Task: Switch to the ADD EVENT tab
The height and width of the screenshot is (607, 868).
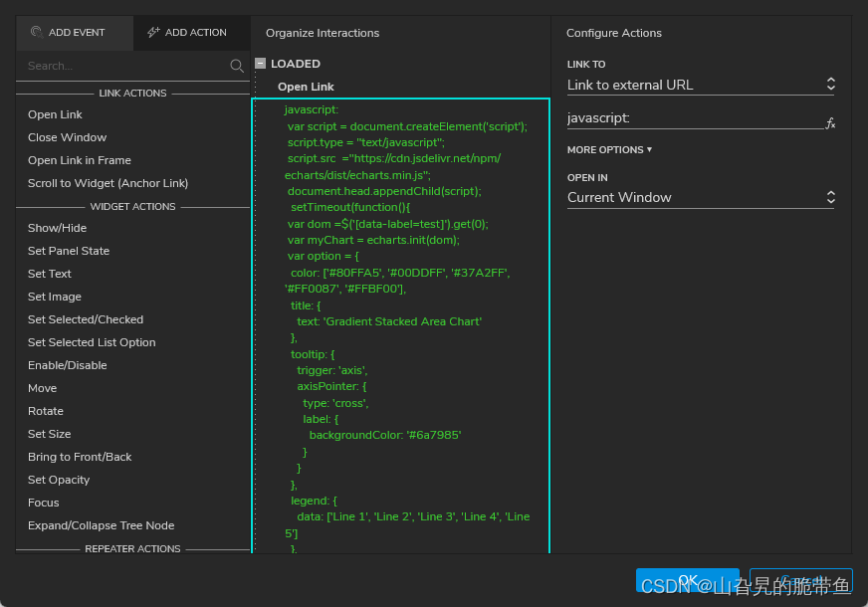Action: click(x=75, y=33)
